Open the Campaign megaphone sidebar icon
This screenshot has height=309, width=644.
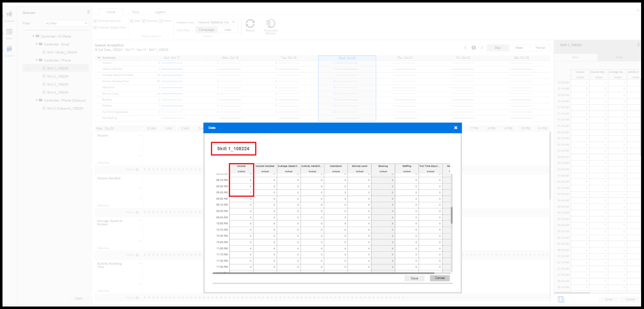(x=9, y=15)
